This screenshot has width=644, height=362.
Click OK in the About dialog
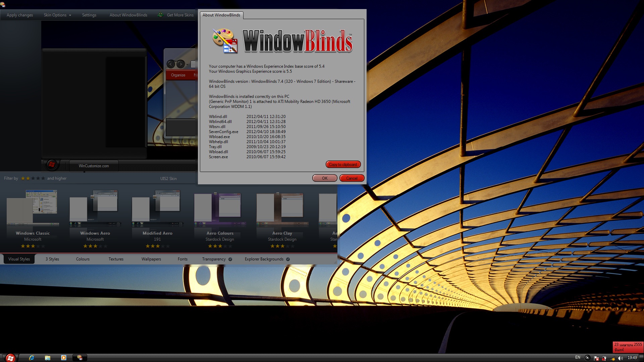point(324,178)
